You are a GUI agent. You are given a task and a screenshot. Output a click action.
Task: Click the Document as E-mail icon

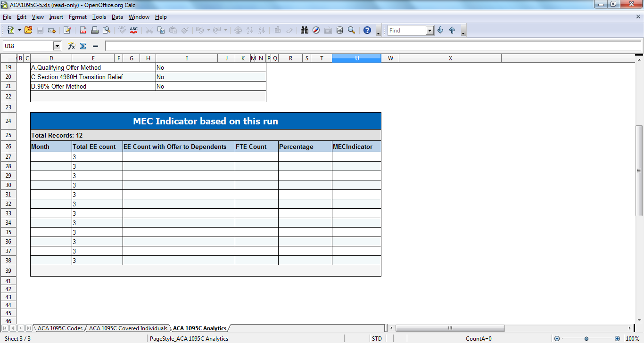pyautogui.click(x=52, y=30)
